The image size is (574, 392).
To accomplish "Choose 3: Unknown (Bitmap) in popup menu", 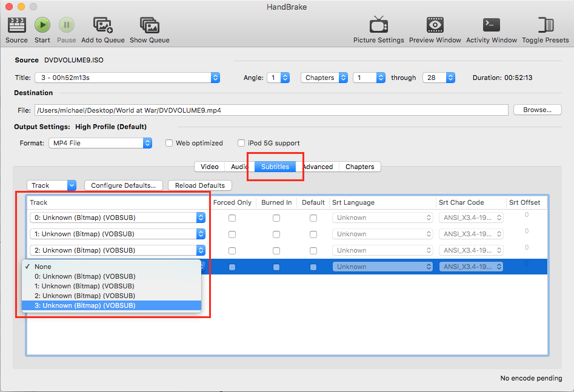I will (x=112, y=305).
